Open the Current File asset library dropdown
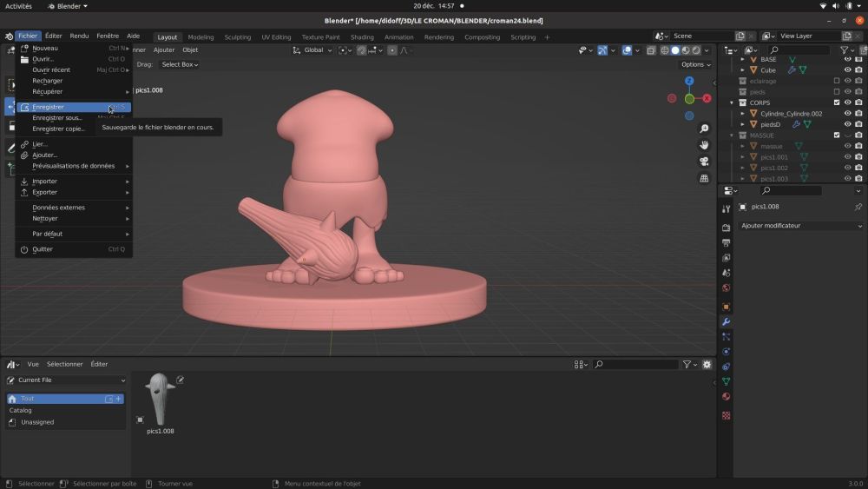The image size is (868, 489). [x=65, y=380]
